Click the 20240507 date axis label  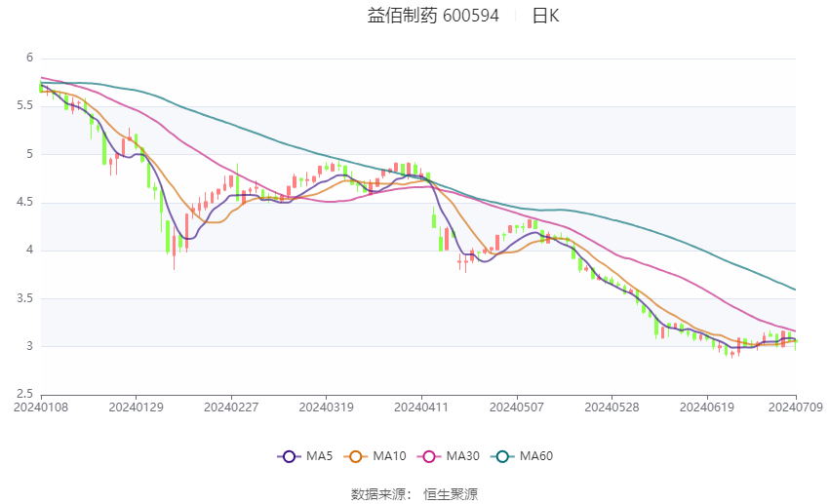coord(517,407)
